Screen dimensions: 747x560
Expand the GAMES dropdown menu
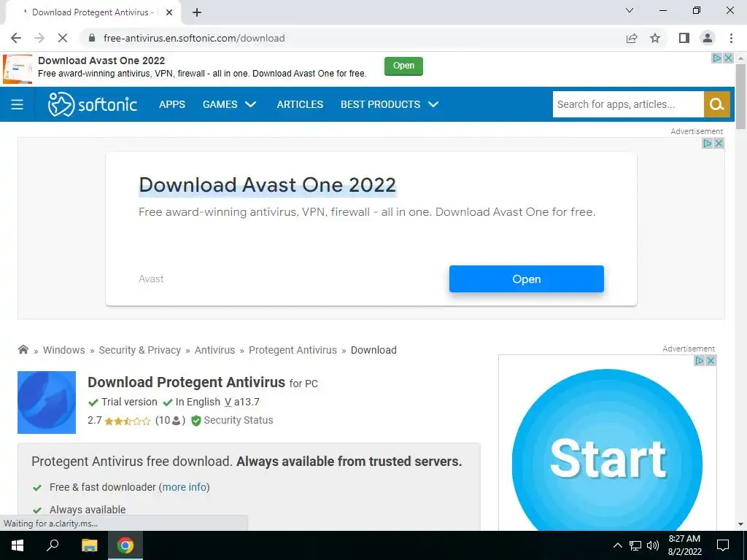230,104
